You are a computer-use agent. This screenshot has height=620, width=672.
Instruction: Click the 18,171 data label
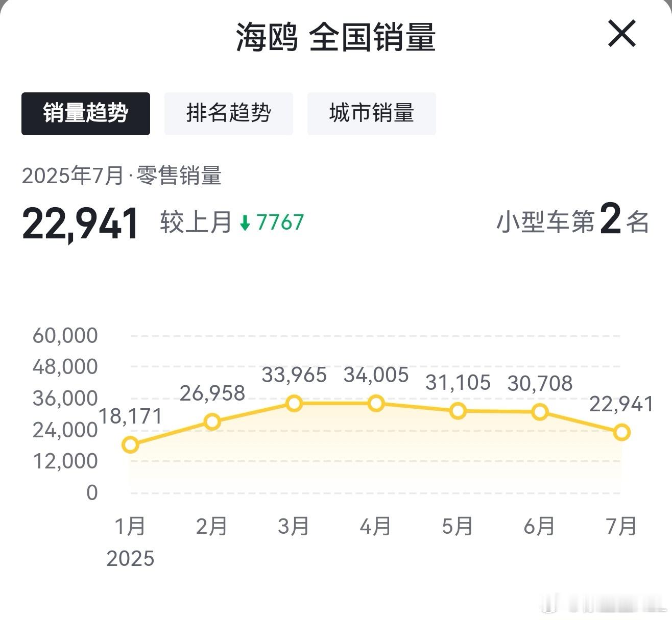tap(130, 416)
